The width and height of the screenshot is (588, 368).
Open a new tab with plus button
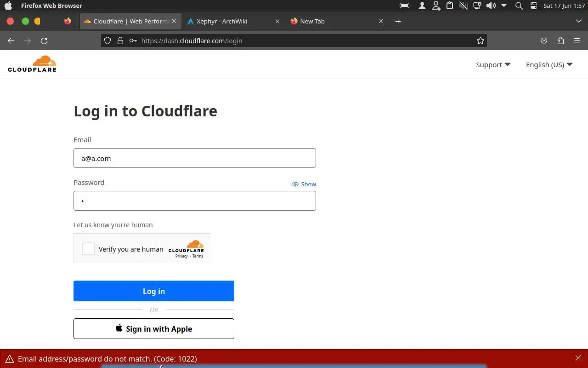point(398,21)
